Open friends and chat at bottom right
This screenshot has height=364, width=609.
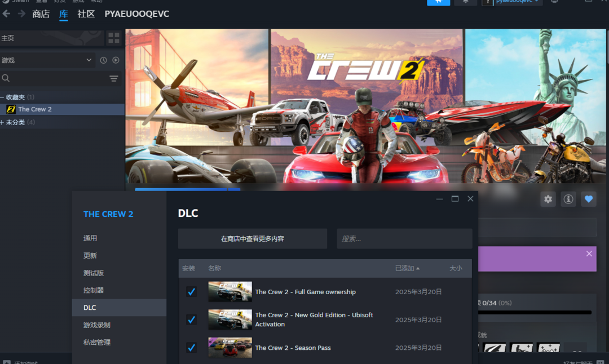[x=584, y=362]
